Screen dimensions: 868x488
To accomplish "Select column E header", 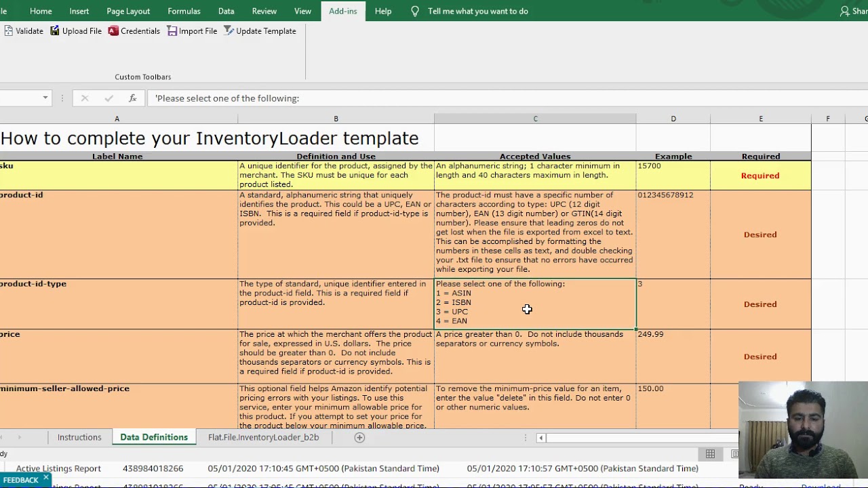I will click(x=761, y=119).
